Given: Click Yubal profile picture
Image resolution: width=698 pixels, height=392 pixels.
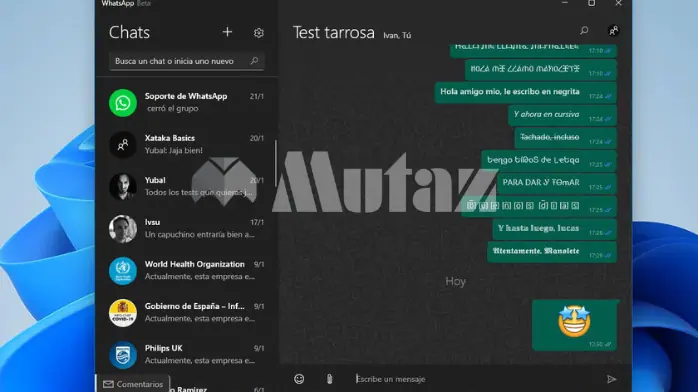Looking at the screenshot, I should click(123, 186).
